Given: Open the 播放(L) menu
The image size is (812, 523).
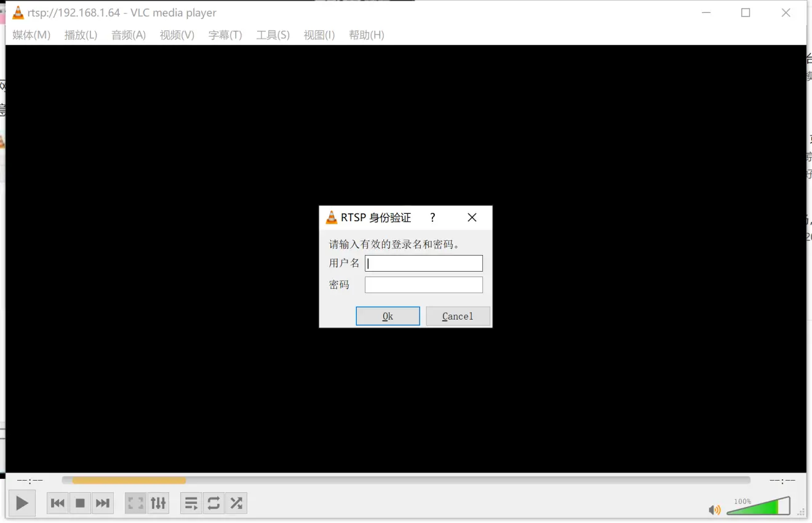Looking at the screenshot, I should (x=81, y=35).
